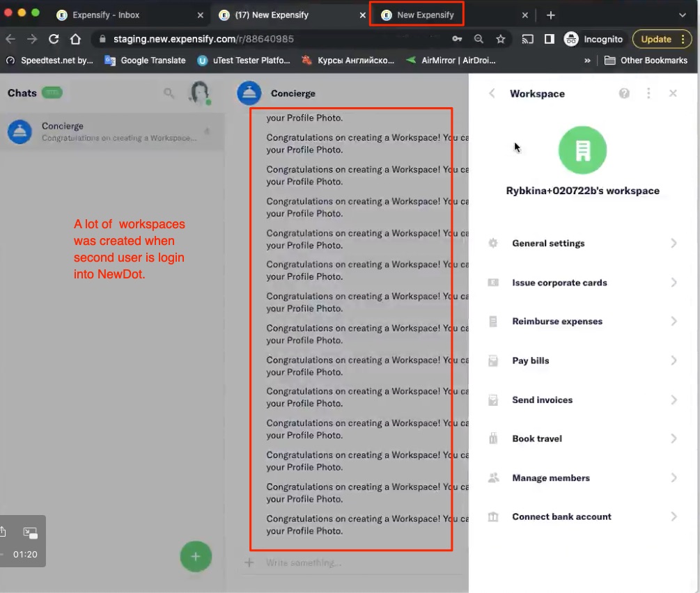Click the Issue corporate cards icon
Screen dimensions: 700x593
pyautogui.click(x=493, y=283)
